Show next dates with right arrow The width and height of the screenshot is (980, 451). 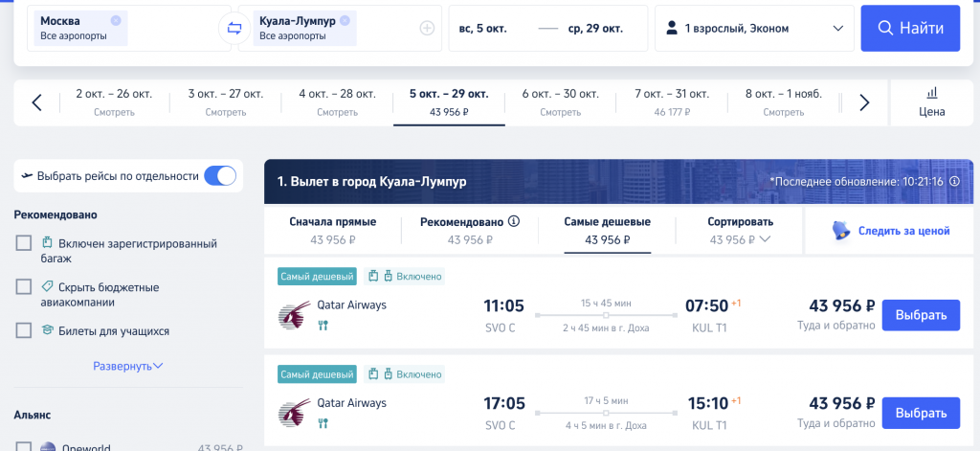click(x=864, y=102)
